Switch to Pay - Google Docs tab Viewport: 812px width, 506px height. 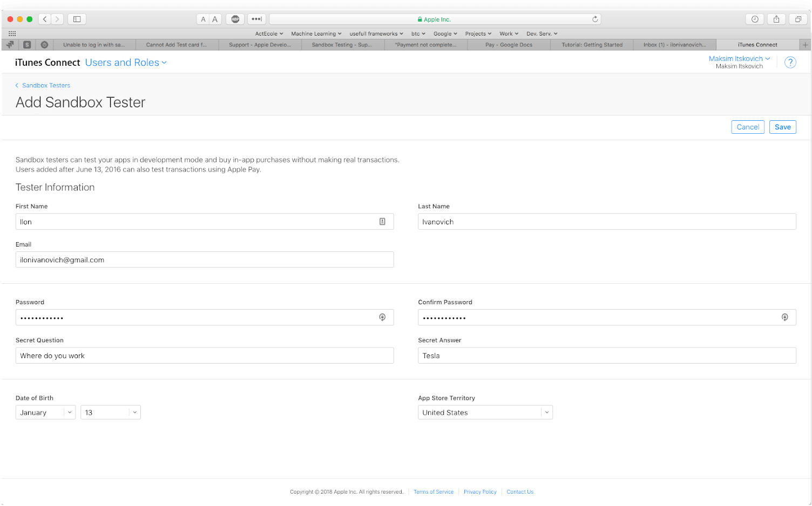[x=509, y=45]
